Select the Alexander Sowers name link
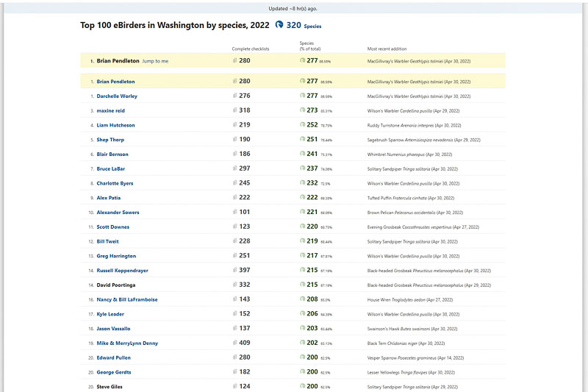This screenshot has height=392, width=588. (118, 213)
